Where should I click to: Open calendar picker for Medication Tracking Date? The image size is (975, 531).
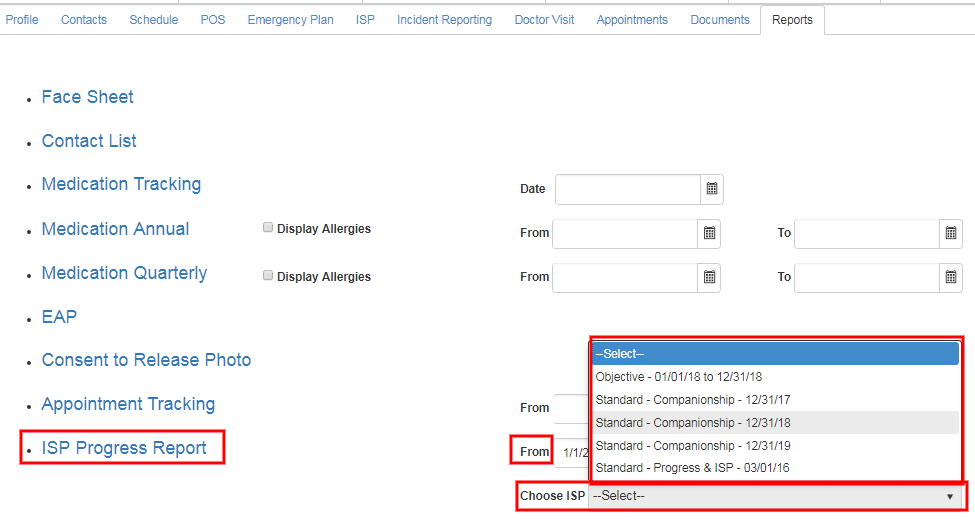pyautogui.click(x=712, y=189)
